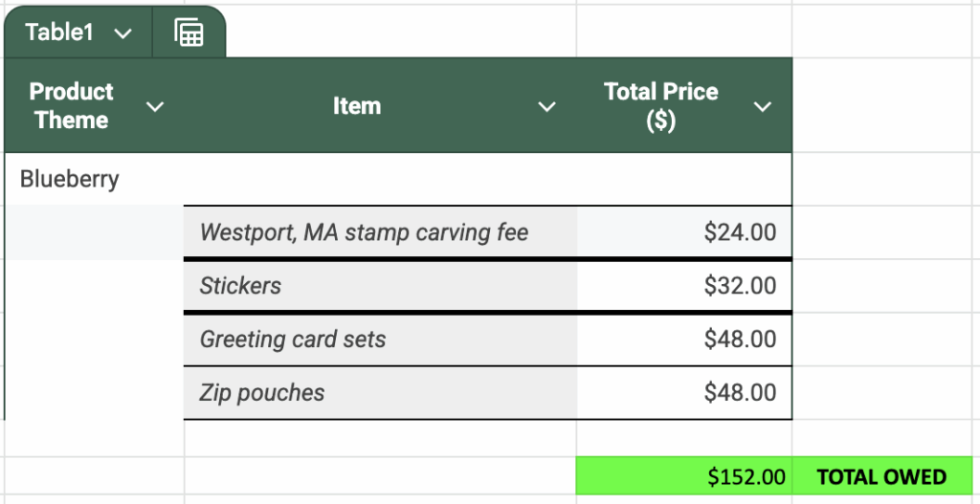Click the Greeting card sets $48.00 price

pos(739,340)
